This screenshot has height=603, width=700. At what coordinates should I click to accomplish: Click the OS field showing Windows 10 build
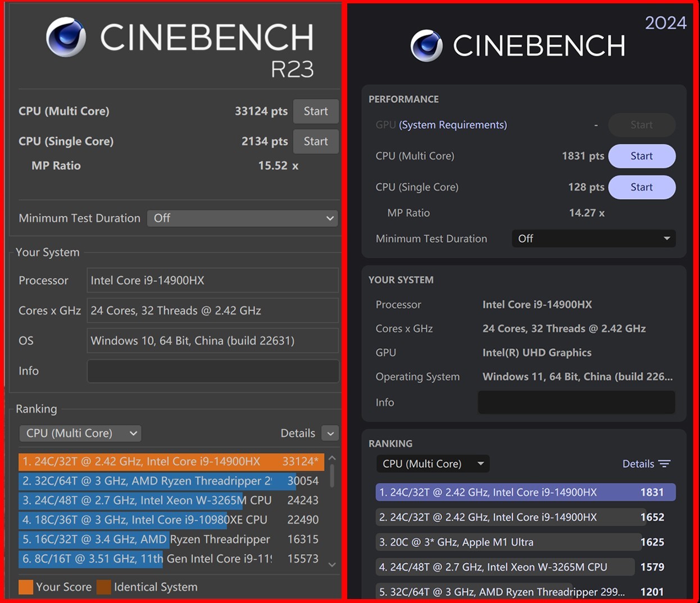coord(213,341)
